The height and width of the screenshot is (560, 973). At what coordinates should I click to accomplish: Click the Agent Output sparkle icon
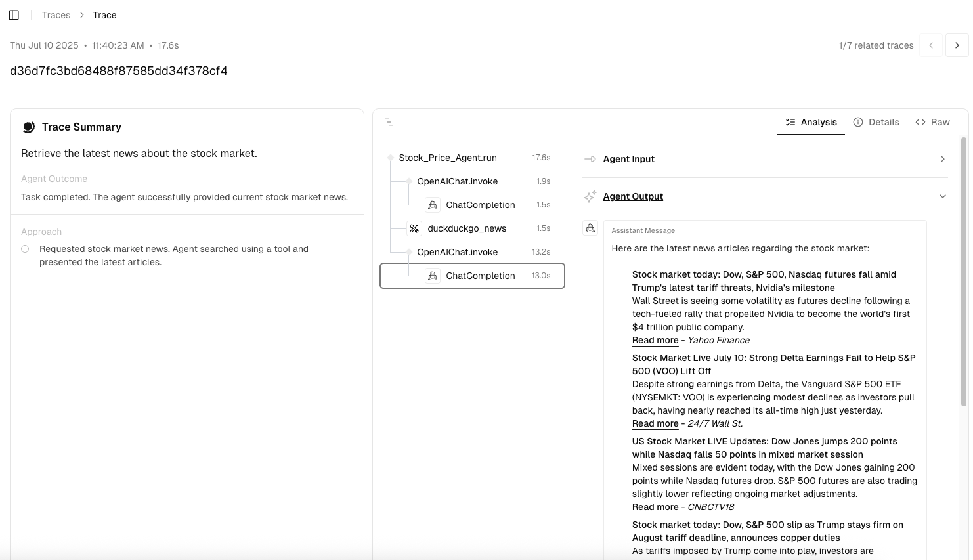pos(590,196)
